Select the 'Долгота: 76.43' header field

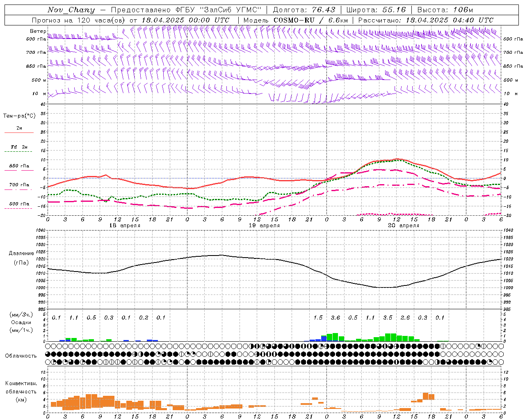[304, 10]
